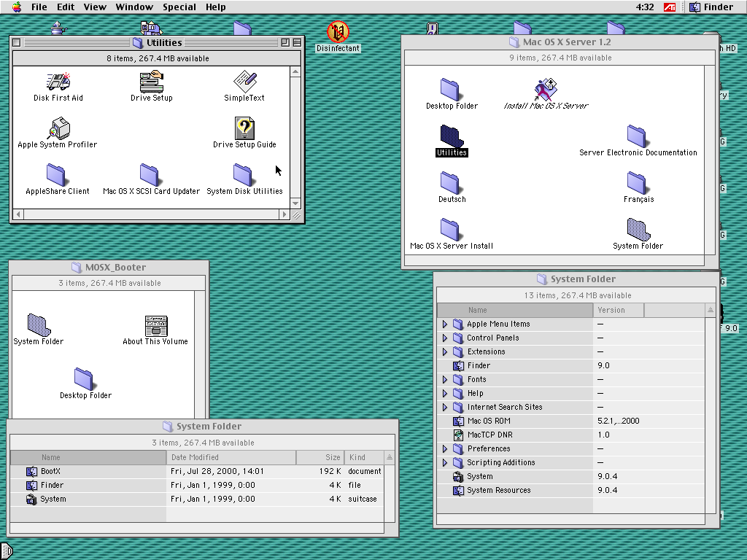Open the Special menu
This screenshot has width=747, height=560.
click(x=179, y=7)
